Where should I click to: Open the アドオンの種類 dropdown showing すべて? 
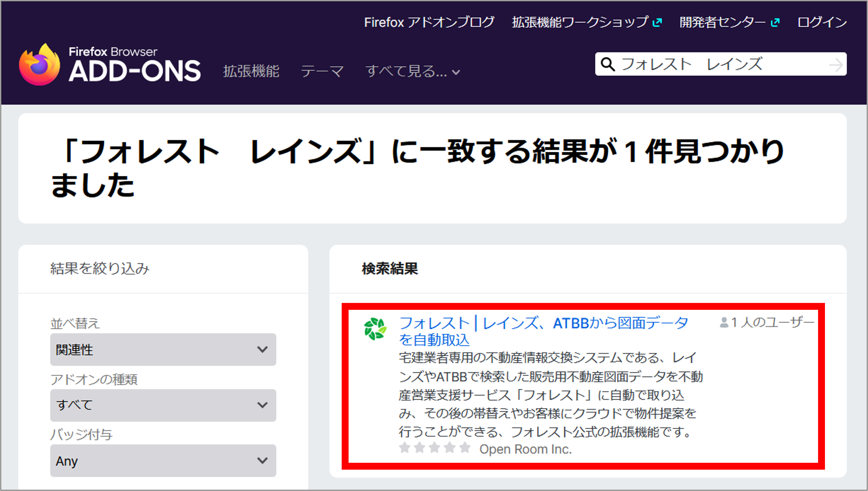coord(163,405)
